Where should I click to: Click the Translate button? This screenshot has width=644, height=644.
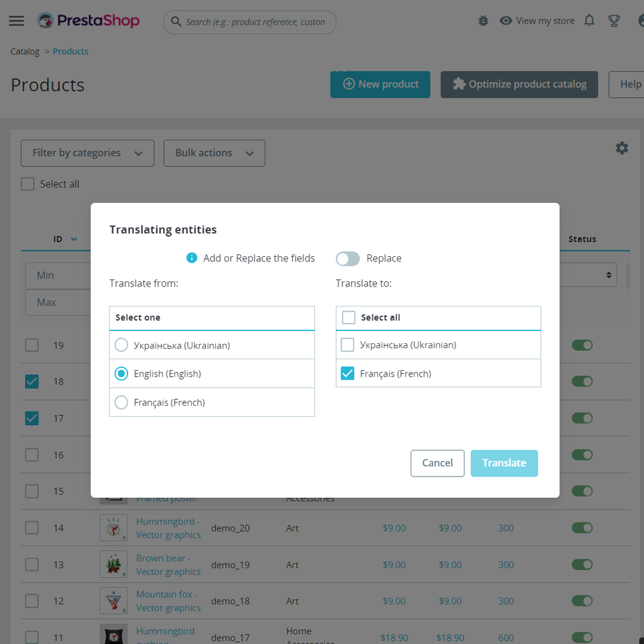504,463
